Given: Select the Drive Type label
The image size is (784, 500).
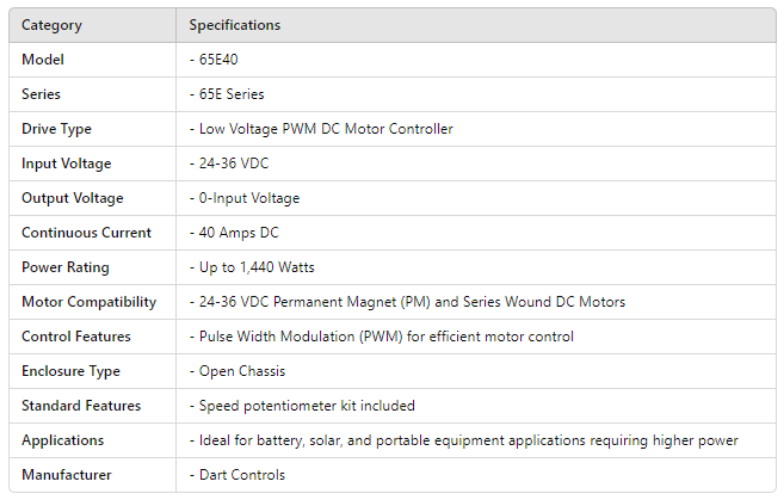Looking at the screenshot, I should (x=56, y=129).
